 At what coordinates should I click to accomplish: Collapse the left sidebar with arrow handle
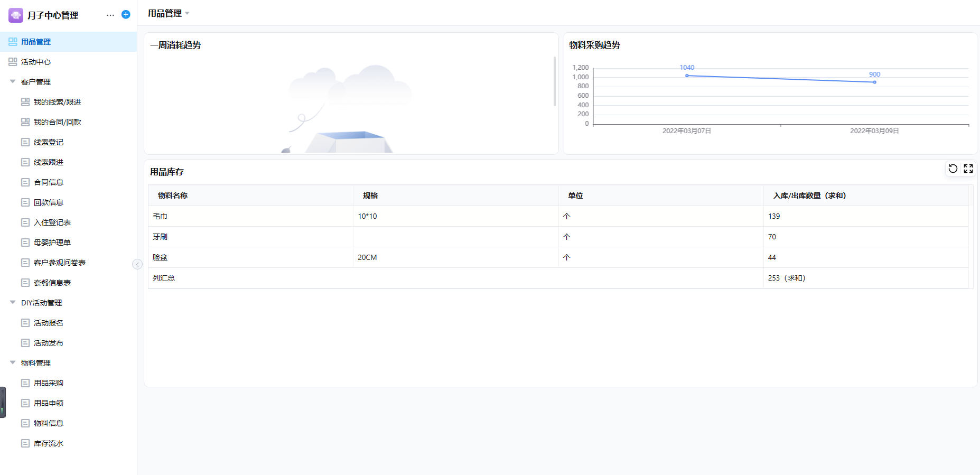137,264
